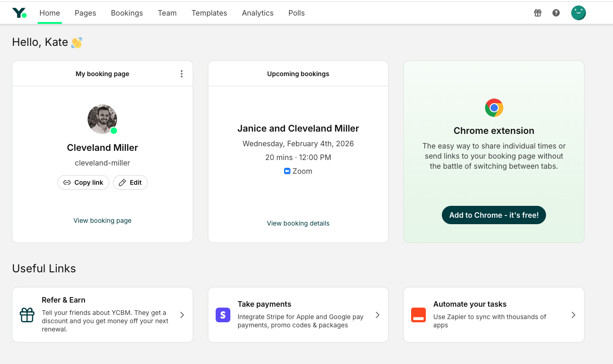Click Cleveland Miller's profile photo
The width and height of the screenshot is (613, 364).
coord(102,119)
